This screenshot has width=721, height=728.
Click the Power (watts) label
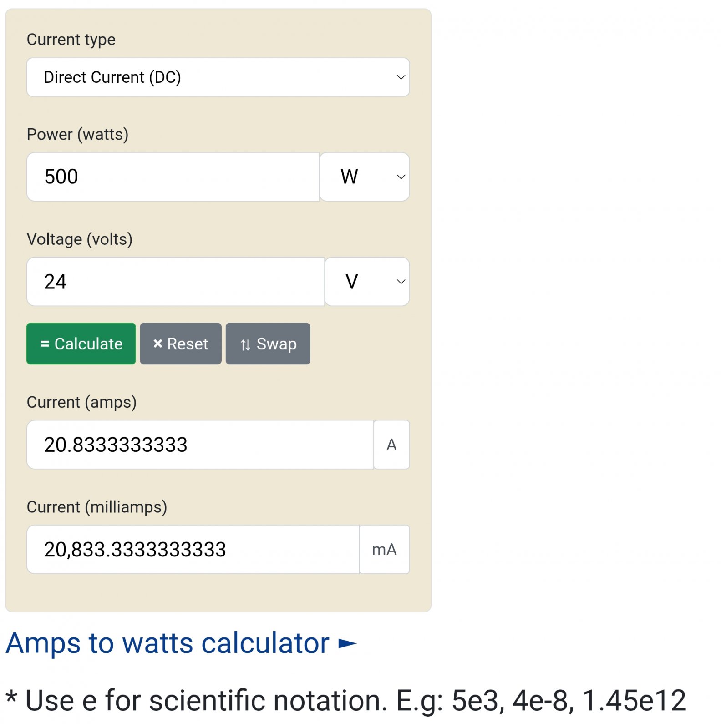click(77, 134)
